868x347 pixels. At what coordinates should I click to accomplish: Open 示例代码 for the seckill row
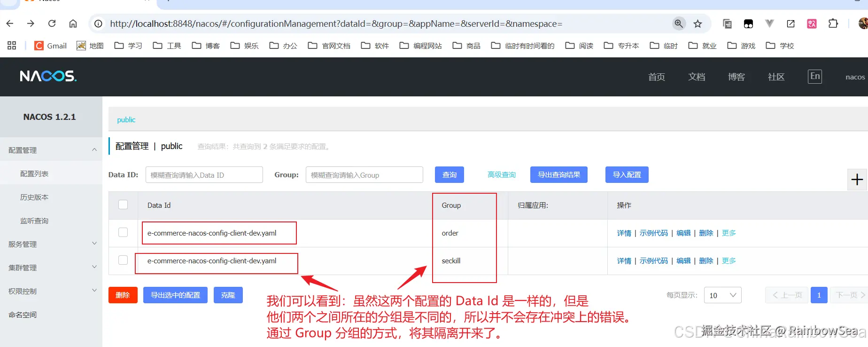[x=654, y=260]
